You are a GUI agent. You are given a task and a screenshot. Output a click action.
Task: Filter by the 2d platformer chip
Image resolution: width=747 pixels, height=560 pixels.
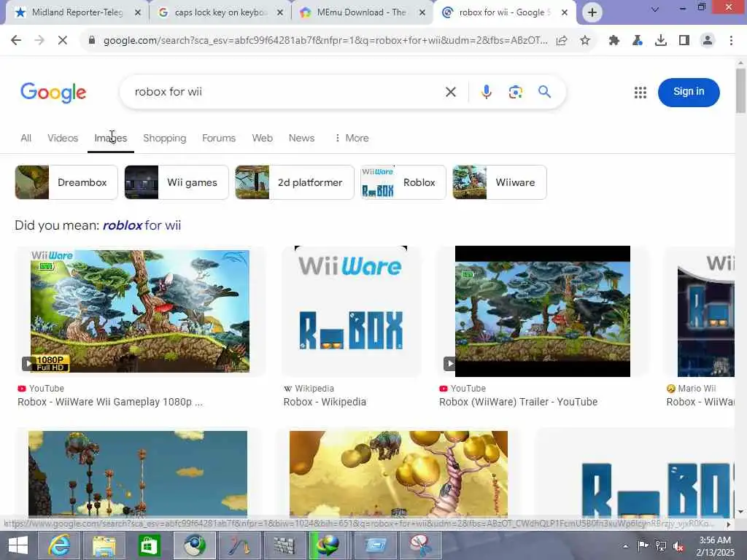click(295, 182)
